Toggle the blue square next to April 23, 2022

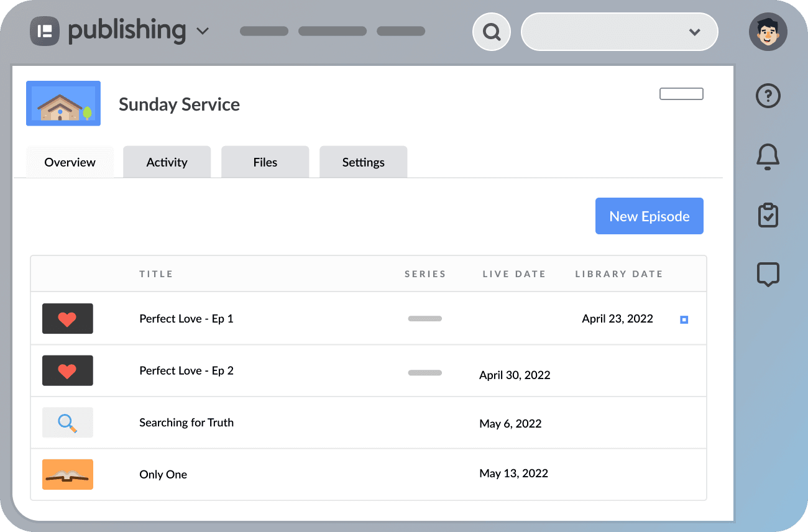[x=684, y=319]
